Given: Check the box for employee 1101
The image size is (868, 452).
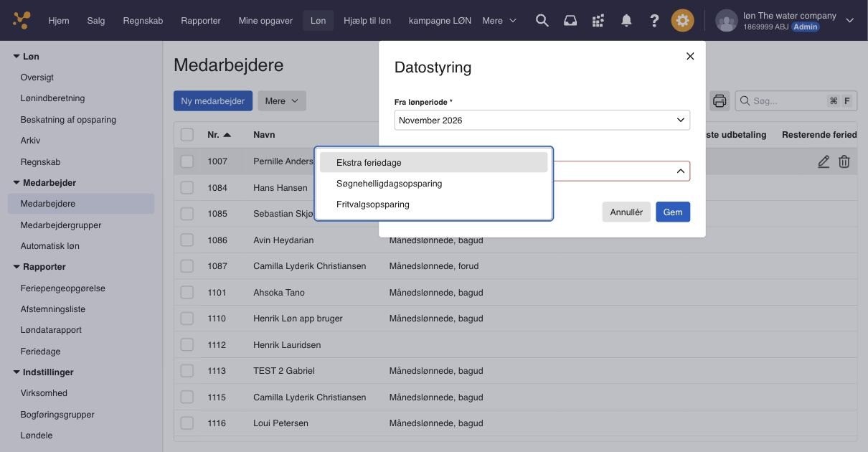Looking at the screenshot, I should (x=187, y=293).
